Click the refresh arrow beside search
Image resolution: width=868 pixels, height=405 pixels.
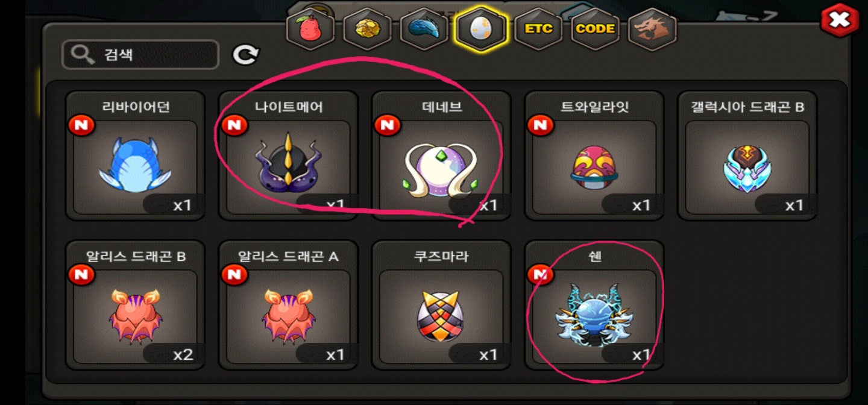click(245, 55)
